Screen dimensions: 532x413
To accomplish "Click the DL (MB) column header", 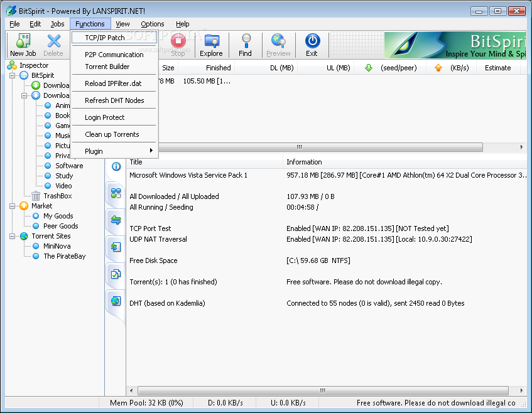I will (266, 68).
